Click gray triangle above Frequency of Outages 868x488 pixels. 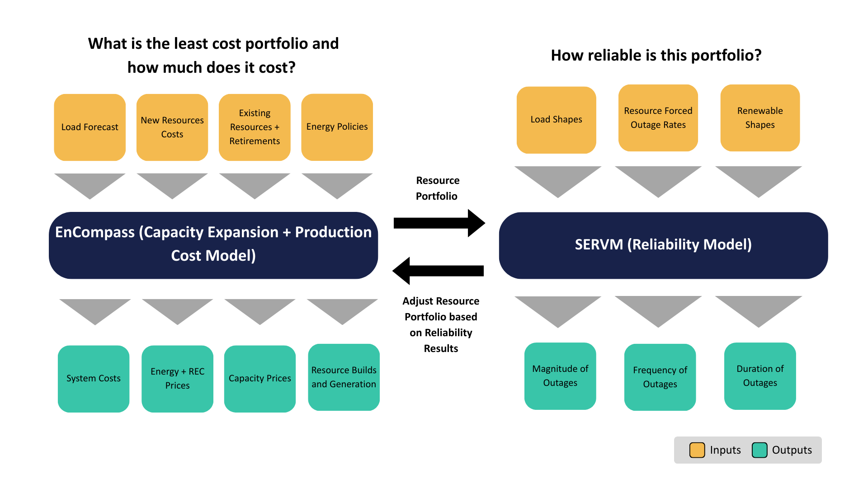click(x=658, y=309)
